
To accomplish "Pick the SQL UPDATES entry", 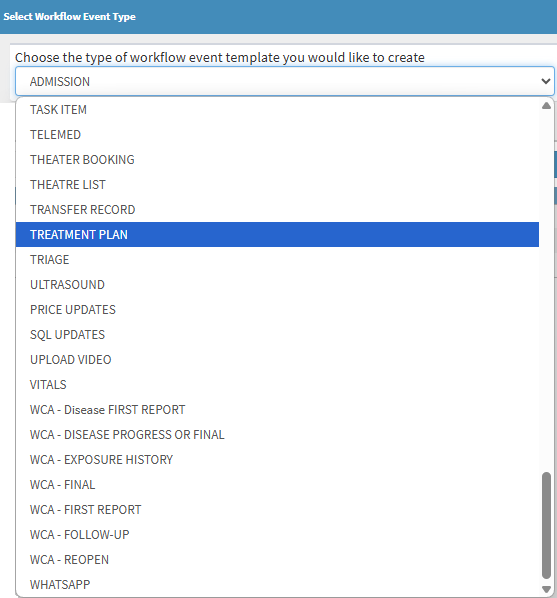I will [277, 334].
